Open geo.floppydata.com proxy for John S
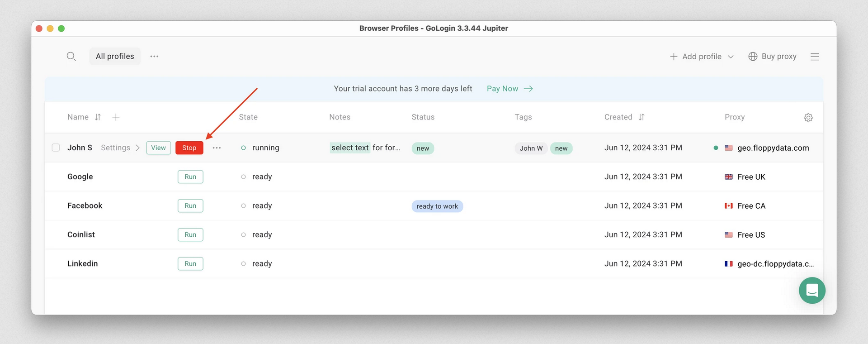This screenshot has height=344, width=868. (773, 148)
